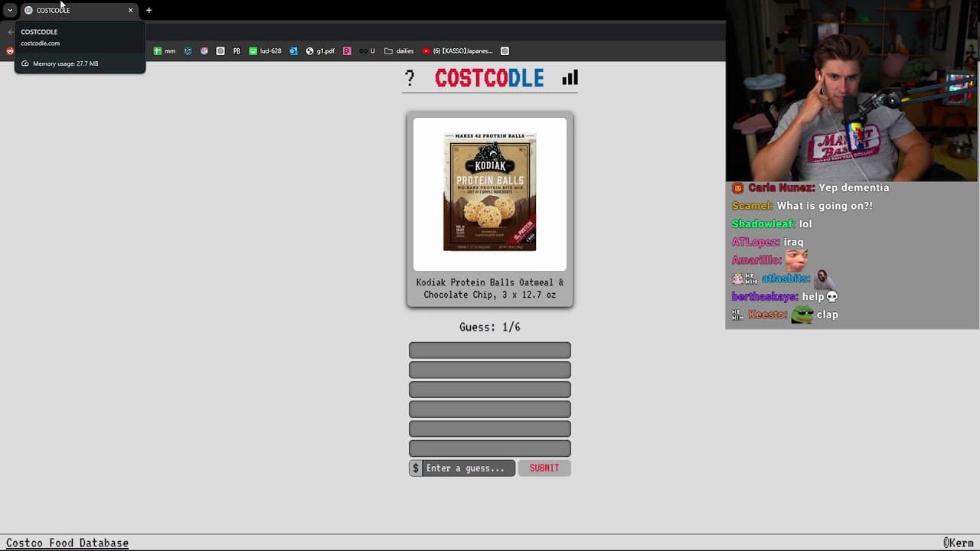Open a new browser tab

(x=149, y=10)
